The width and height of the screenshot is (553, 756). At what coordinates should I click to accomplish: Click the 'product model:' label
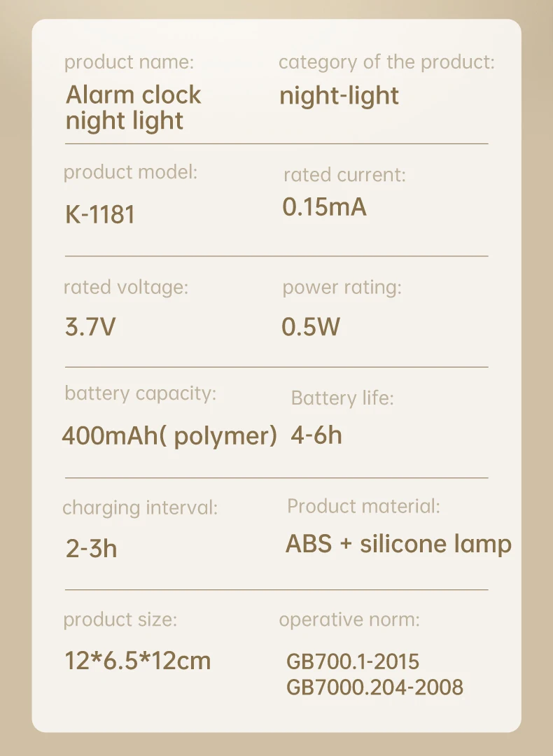[x=130, y=173]
